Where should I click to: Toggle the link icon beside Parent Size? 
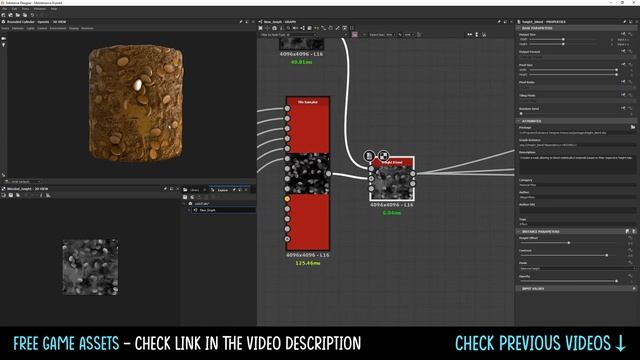(400, 35)
